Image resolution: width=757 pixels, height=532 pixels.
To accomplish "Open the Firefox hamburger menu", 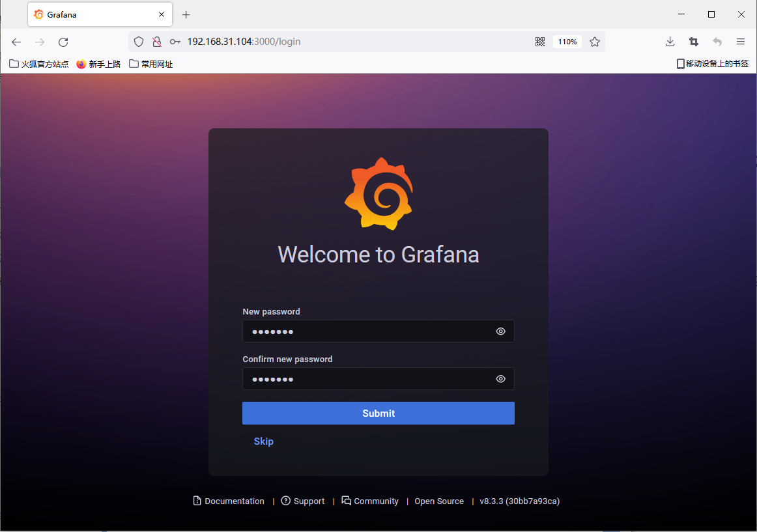I will (741, 42).
